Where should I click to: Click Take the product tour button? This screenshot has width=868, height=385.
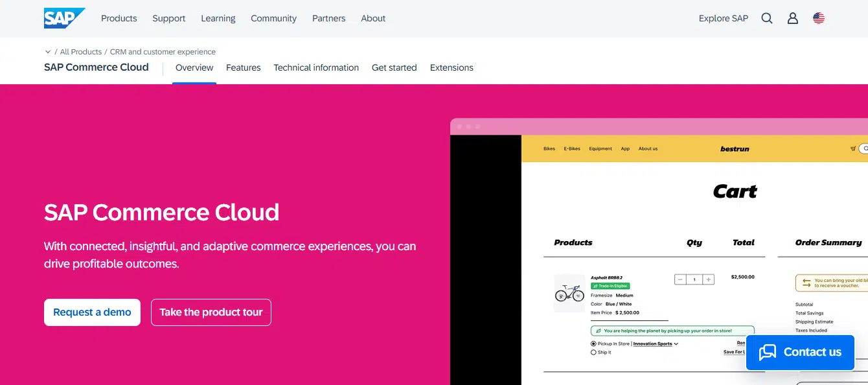coord(211,312)
